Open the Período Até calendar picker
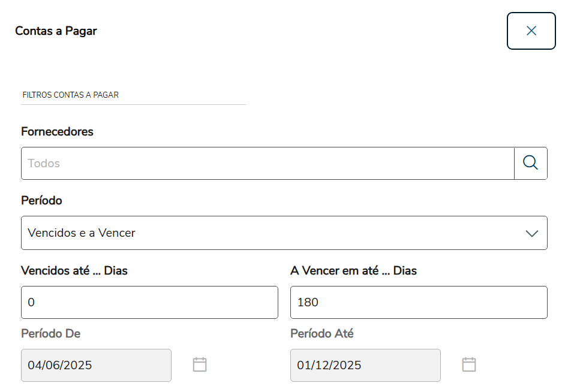The height and width of the screenshot is (392, 568). (469, 364)
